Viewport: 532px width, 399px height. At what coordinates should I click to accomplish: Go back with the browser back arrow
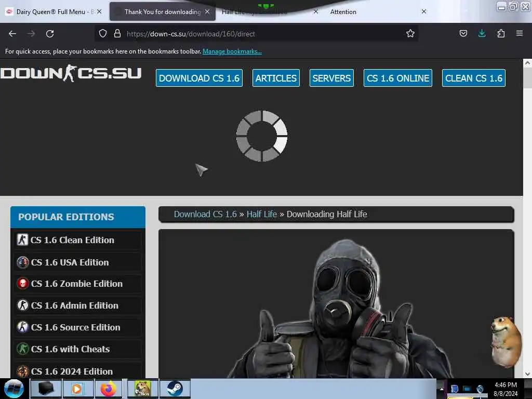12,34
